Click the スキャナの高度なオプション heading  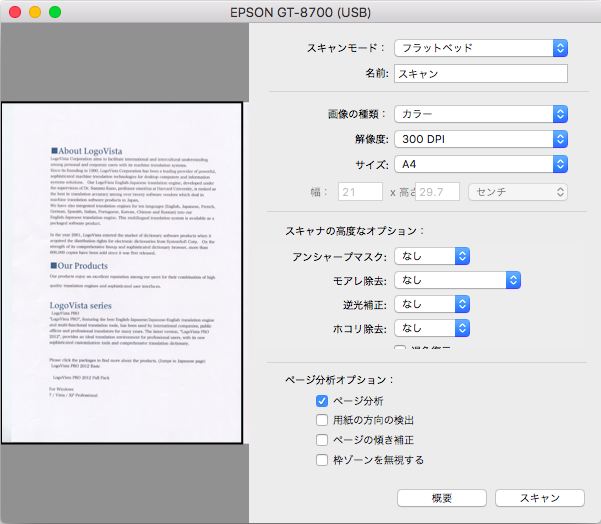tap(355, 231)
